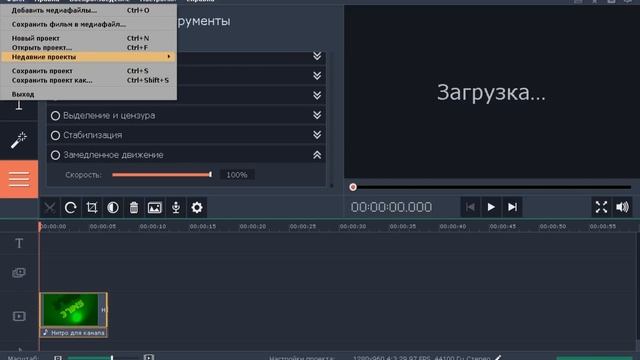Expand the Стабилизация section chevron
Image resolution: width=640 pixels, height=360 pixels.
[317, 135]
